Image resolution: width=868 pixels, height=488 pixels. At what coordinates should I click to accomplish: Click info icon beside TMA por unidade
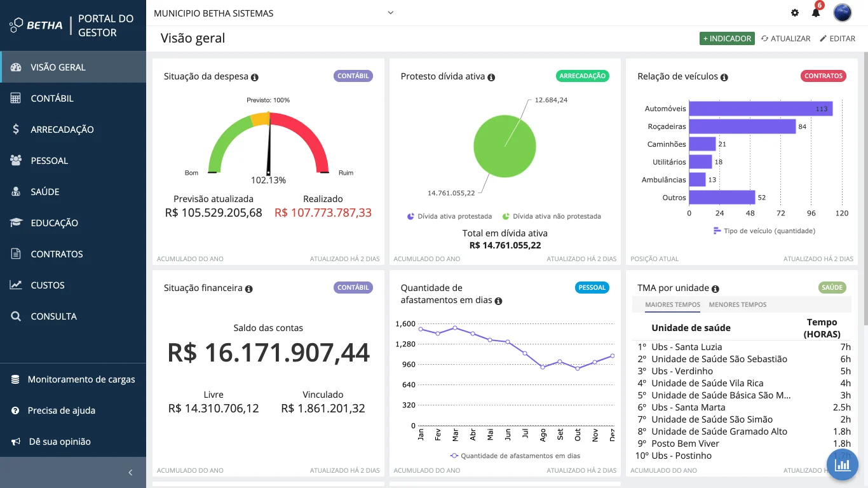tap(715, 289)
